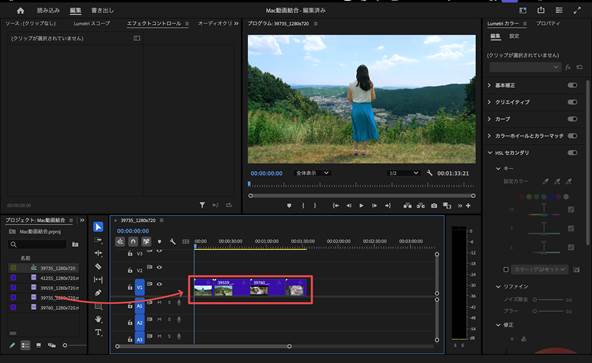592x363 pixels.
Task: Switch to the 書き出し workspace tab
Action: [102, 11]
